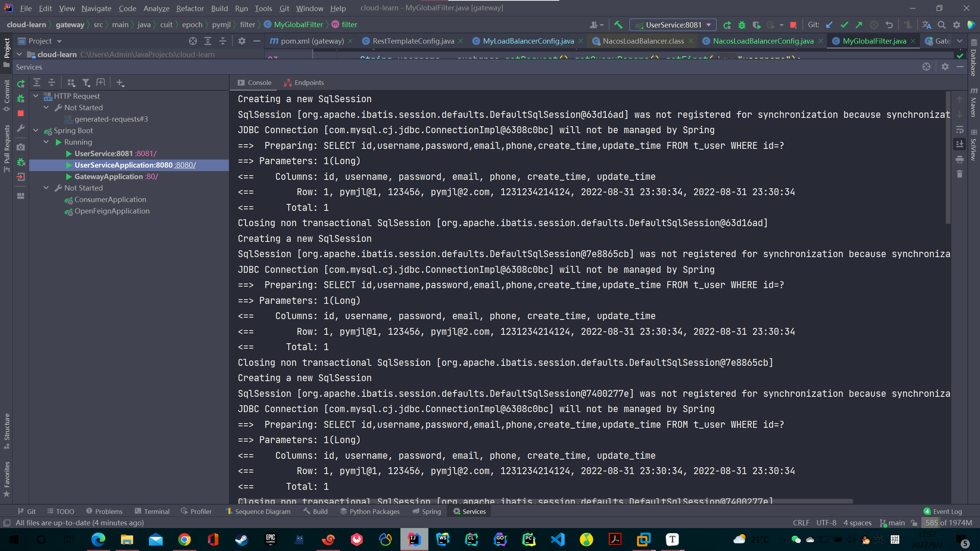Open IDE settings gear in toolbar

(x=956, y=25)
